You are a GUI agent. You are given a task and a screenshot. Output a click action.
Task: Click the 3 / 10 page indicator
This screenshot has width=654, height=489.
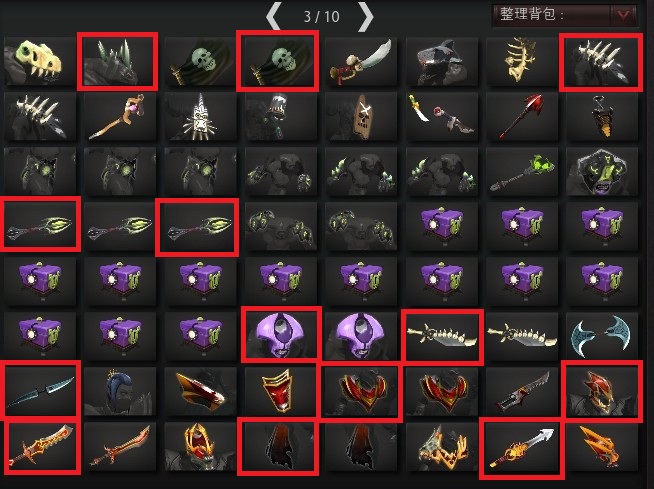pyautogui.click(x=321, y=17)
